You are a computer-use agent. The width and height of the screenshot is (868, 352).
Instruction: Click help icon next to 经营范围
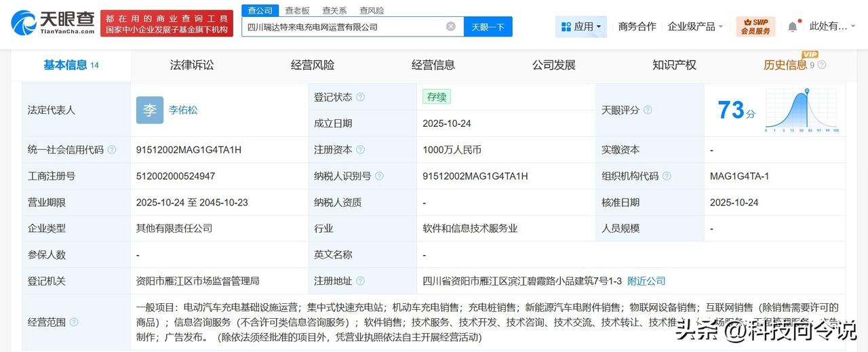pyautogui.click(x=74, y=322)
